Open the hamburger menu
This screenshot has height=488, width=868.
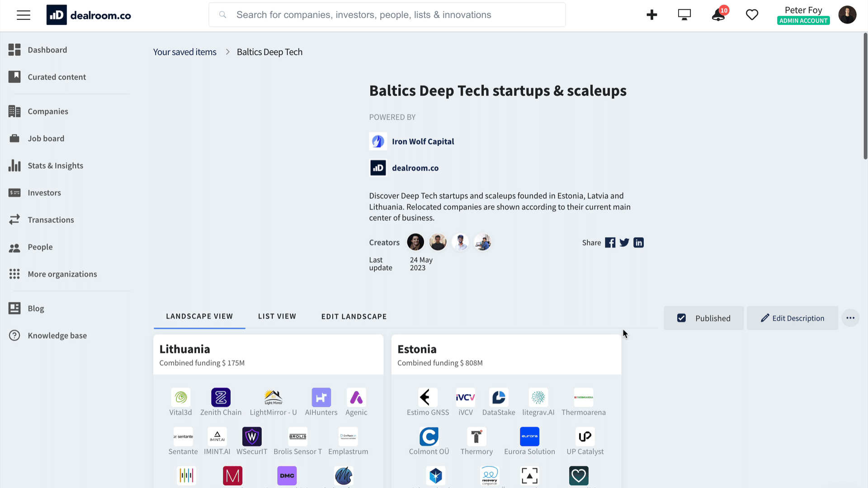pos(24,15)
